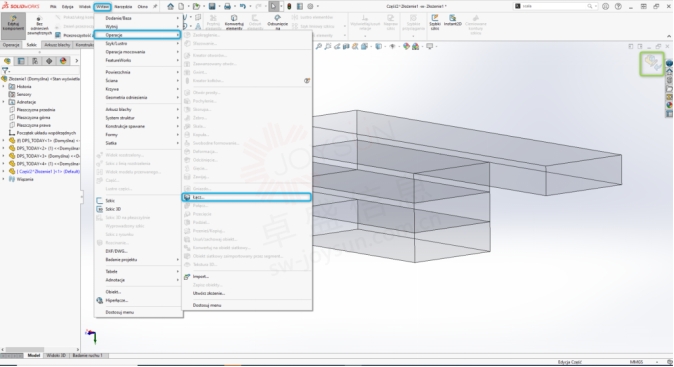Click the Undo arrow icon
Image resolution: width=674 pixels, height=367 pixels.
(x=243, y=6)
